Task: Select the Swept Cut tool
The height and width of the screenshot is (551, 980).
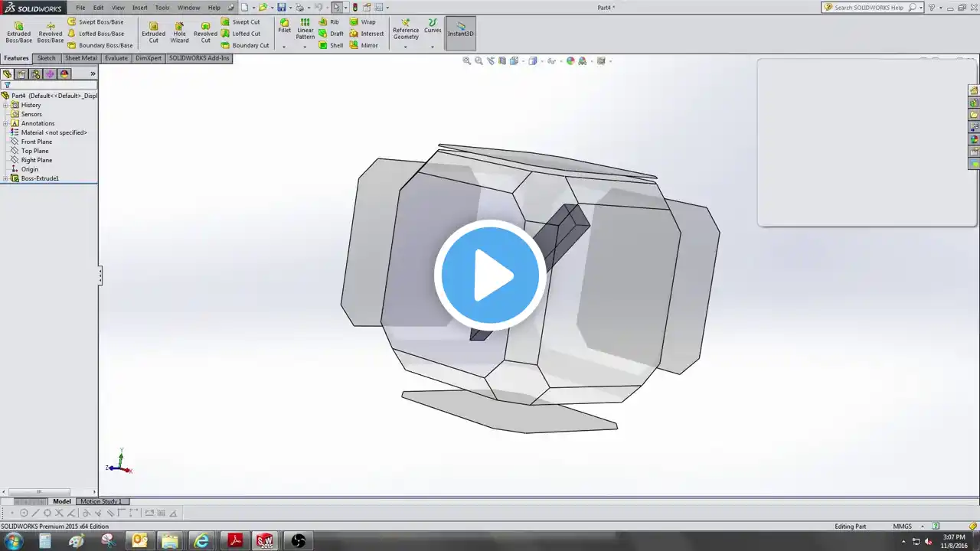Action: [240, 22]
